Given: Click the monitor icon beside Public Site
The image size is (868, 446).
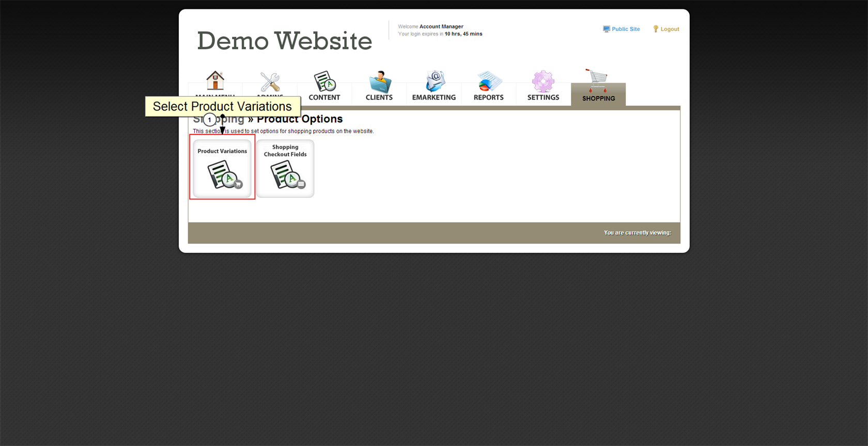Looking at the screenshot, I should 606,29.
